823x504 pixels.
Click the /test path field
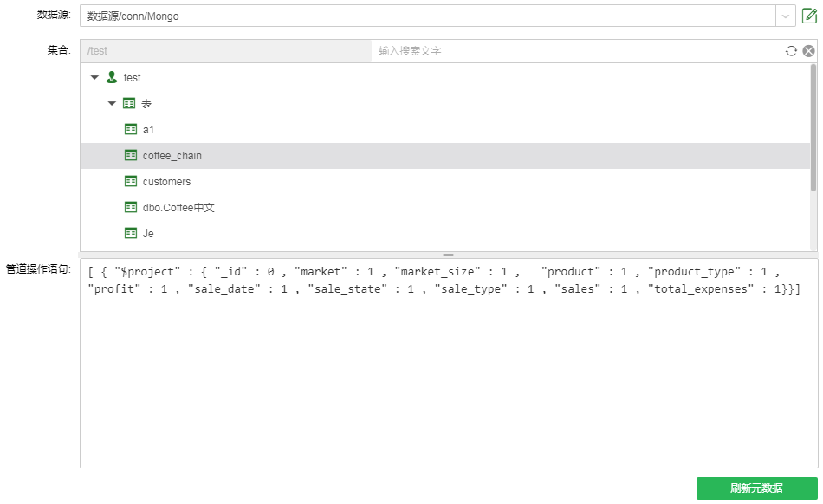[x=226, y=51]
